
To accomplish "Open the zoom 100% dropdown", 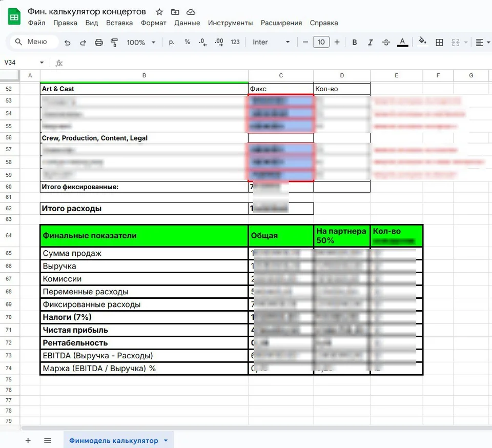I will pyautogui.click(x=141, y=43).
